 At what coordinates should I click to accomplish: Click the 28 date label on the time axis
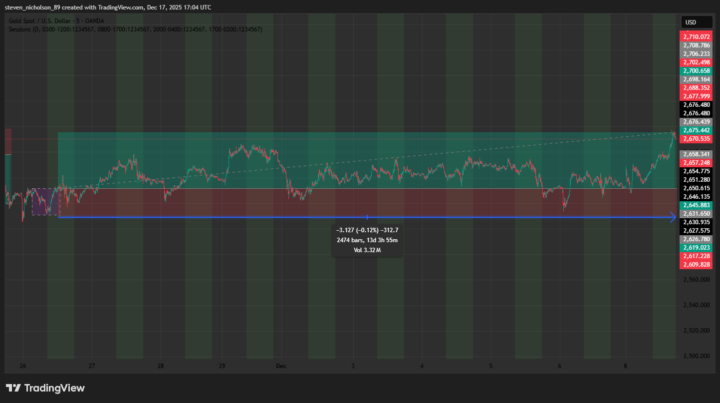(x=160, y=366)
